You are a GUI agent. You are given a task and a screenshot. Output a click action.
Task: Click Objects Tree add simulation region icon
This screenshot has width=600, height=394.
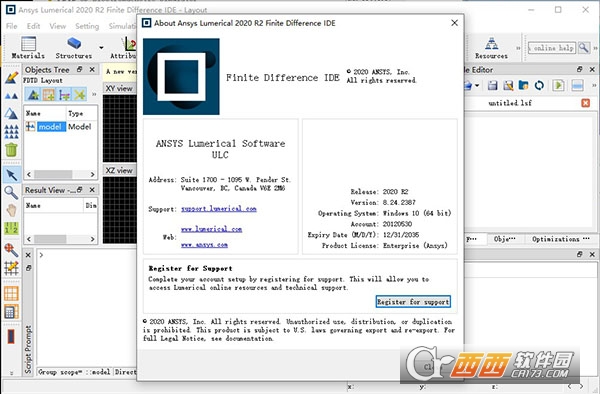click(49, 94)
